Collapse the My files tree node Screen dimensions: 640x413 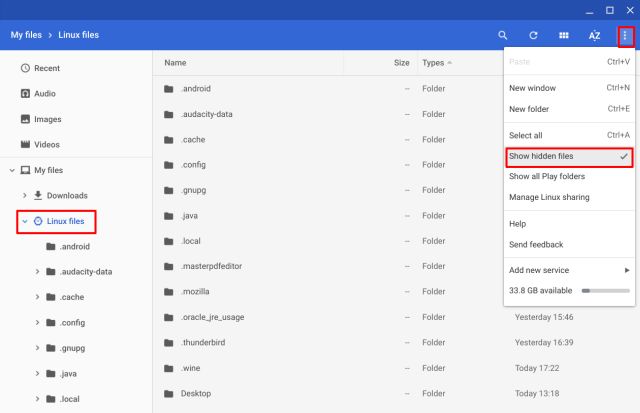click(x=12, y=170)
